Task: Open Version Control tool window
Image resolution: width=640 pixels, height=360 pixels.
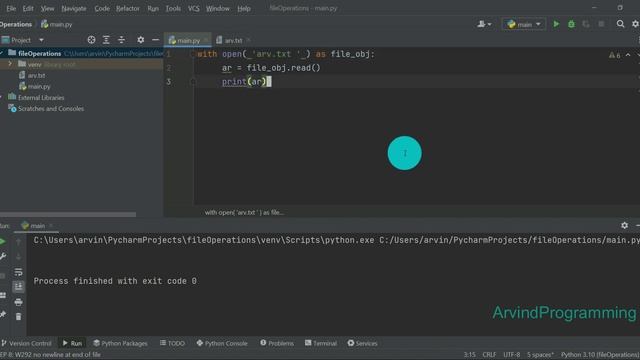Action: click(27, 343)
